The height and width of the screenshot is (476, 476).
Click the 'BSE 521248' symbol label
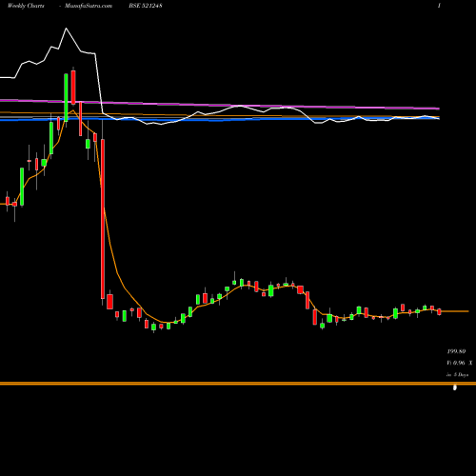(146, 6)
